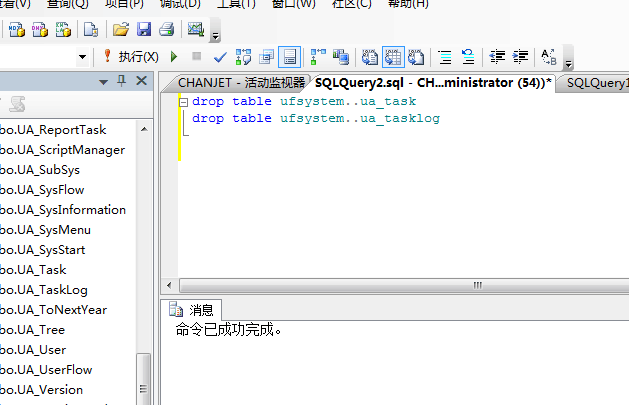This screenshot has width=629, height=405.
Task: Launch Activity Monitor from the toolbar
Action: pos(196,30)
